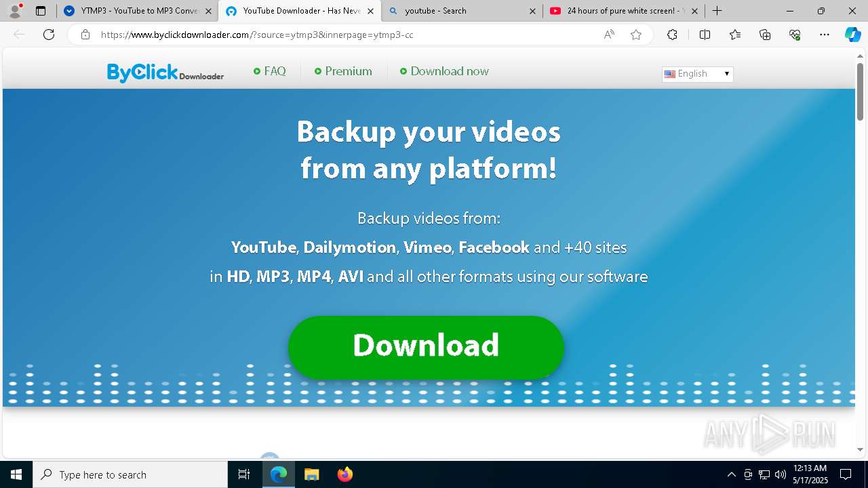Open the FAQ page link
This screenshot has width=868, height=488.
(x=270, y=71)
